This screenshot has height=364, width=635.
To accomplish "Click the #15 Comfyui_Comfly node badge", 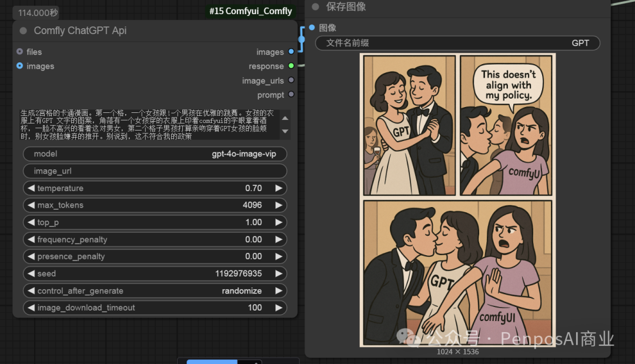I will pos(250,11).
